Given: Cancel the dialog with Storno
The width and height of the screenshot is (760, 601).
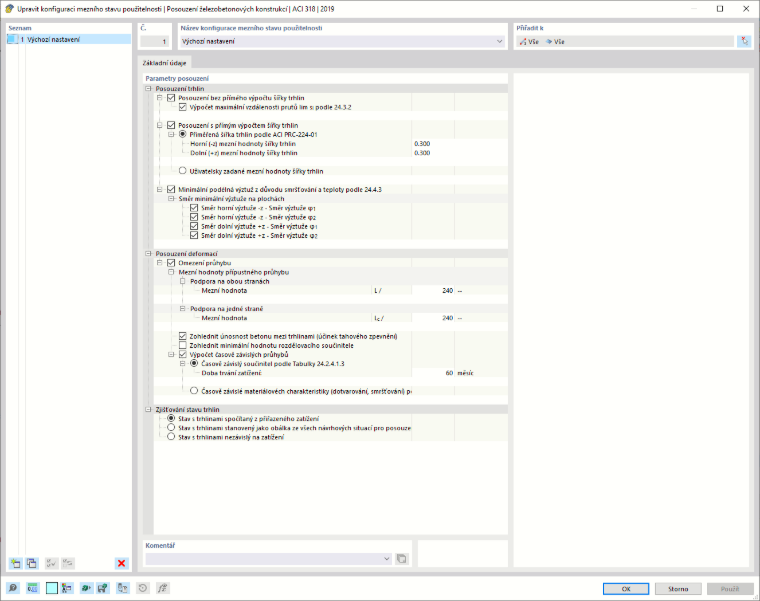Looking at the screenshot, I should [x=678, y=589].
